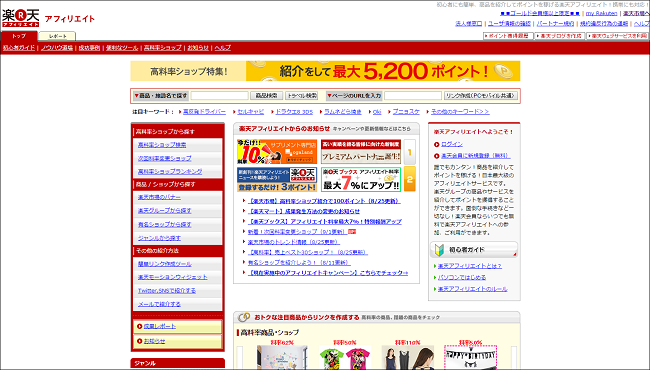Open the character T-shirts product thumbnail
650x370 pixels.
coord(345,358)
